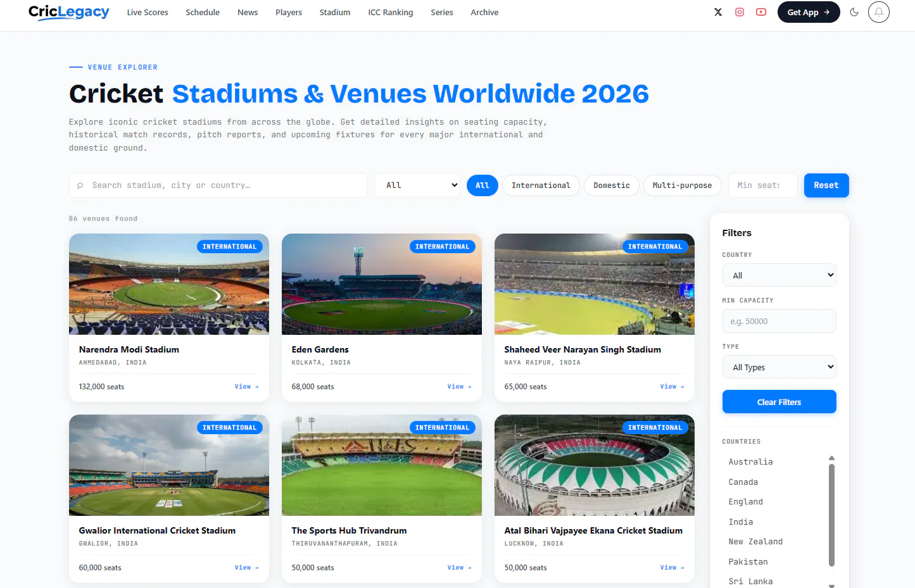Click the search magnifier icon
The height and width of the screenshot is (588, 915).
tap(80, 185)
